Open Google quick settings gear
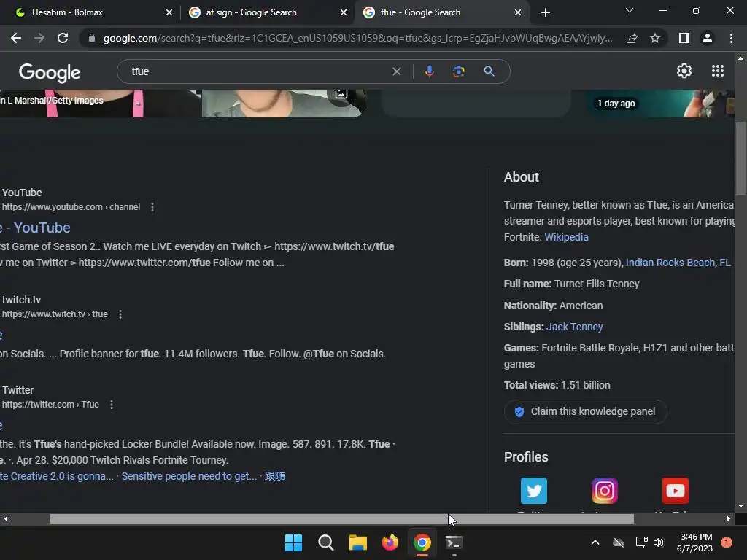Image resolution: width=747 pixels, height=560 pixels. click(684, 71)
